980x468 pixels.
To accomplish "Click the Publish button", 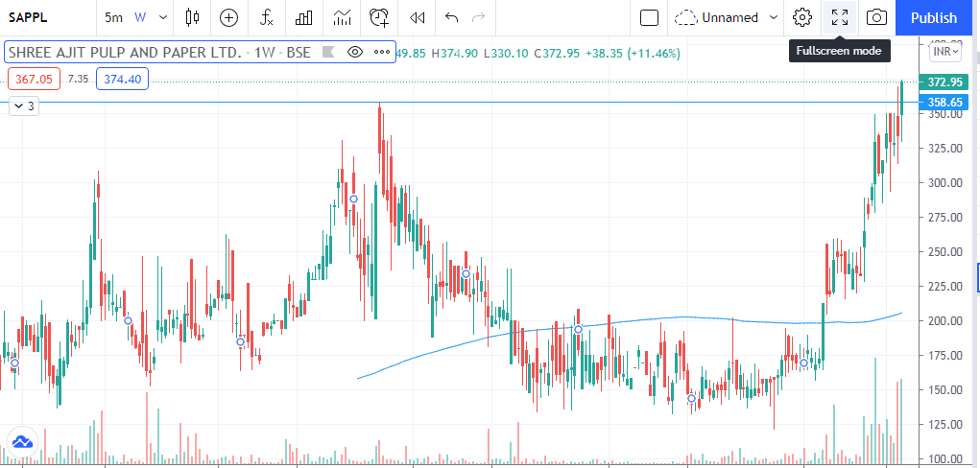I will pos(934,17).
